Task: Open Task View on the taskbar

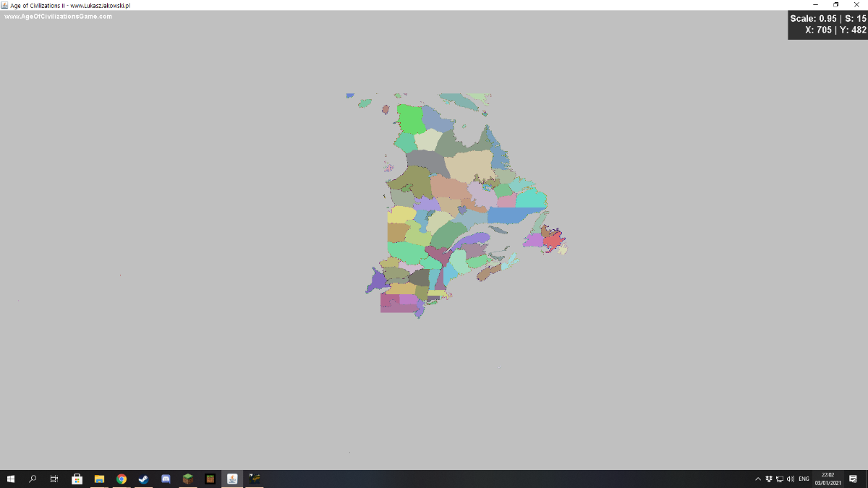Action: [x=54, y=479]
